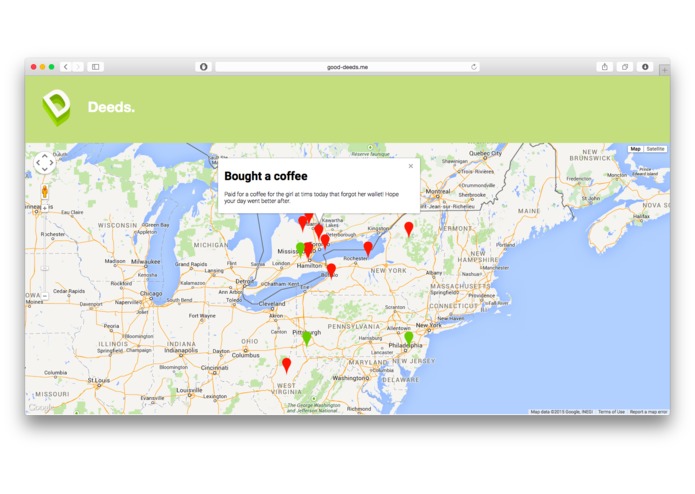The width and height of the screenshot is (695, 494).
Task: Click the St Louis city label
Action: point(98,380)
